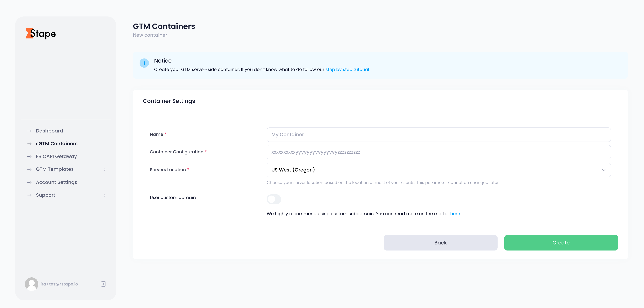Click the Back button
This screenshot has height=308, width=644.
coord(440,243)
